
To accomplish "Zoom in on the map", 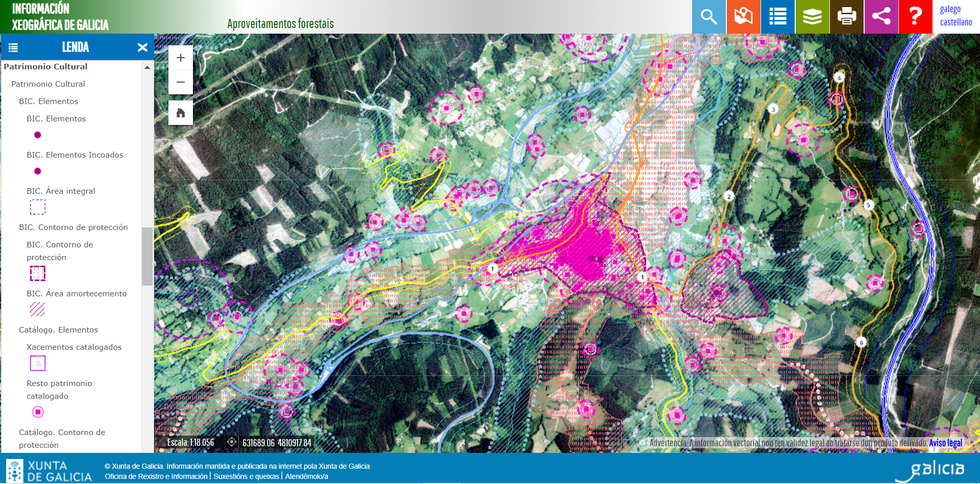I will [x=181, y=58].
